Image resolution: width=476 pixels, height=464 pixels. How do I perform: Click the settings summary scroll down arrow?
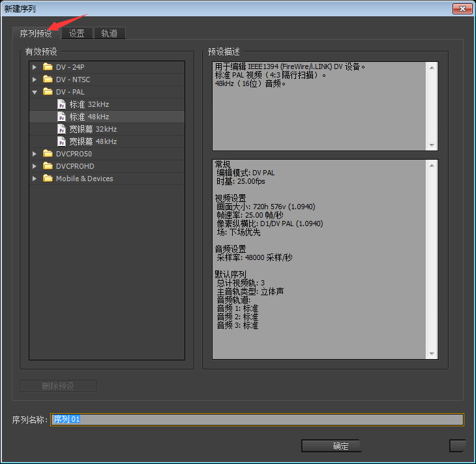432,353
